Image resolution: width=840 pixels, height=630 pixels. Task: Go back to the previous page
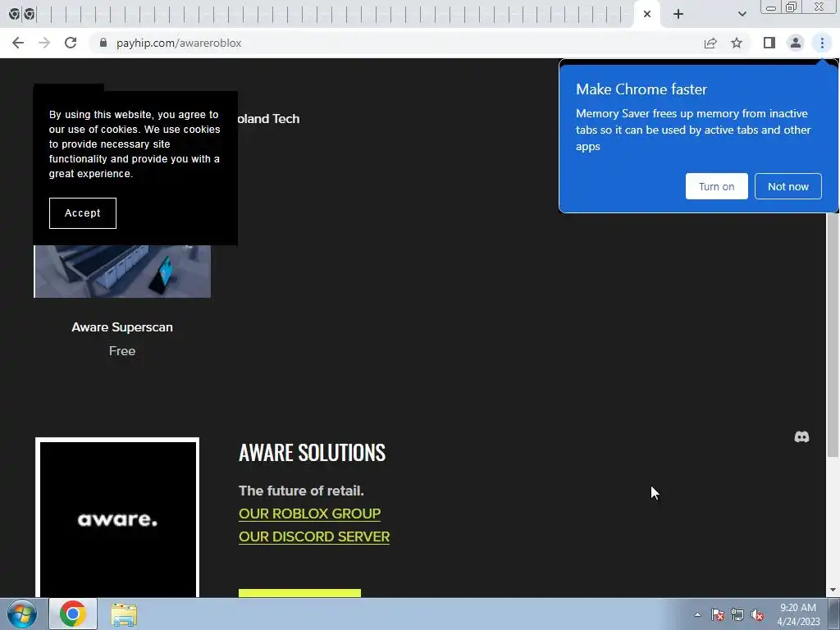click(18, 43)
